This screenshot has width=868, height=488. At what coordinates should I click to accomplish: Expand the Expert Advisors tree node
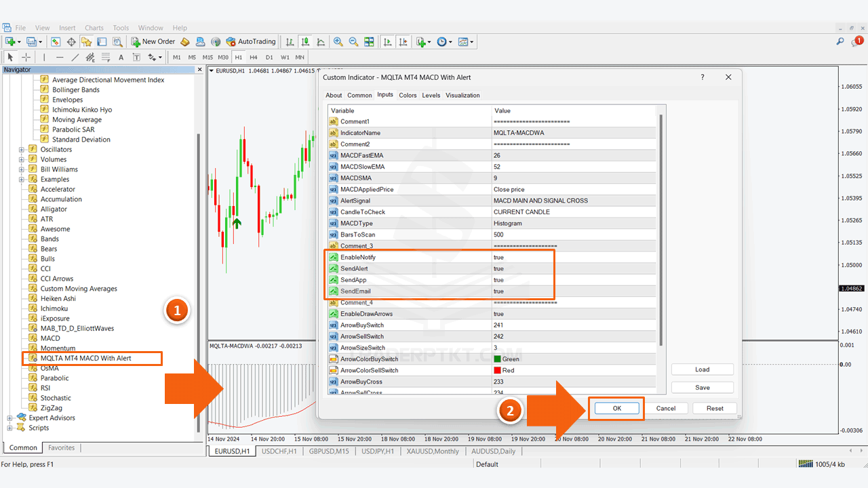click(x=10, y=418)
